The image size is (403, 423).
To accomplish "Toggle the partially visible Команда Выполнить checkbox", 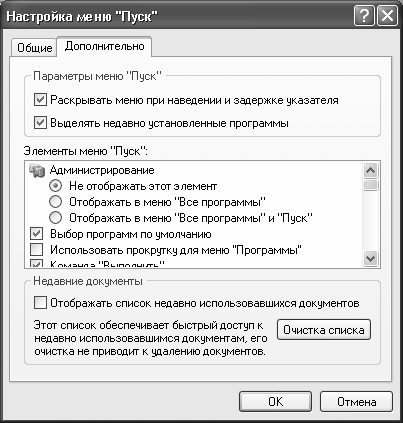I will point(37,264).
